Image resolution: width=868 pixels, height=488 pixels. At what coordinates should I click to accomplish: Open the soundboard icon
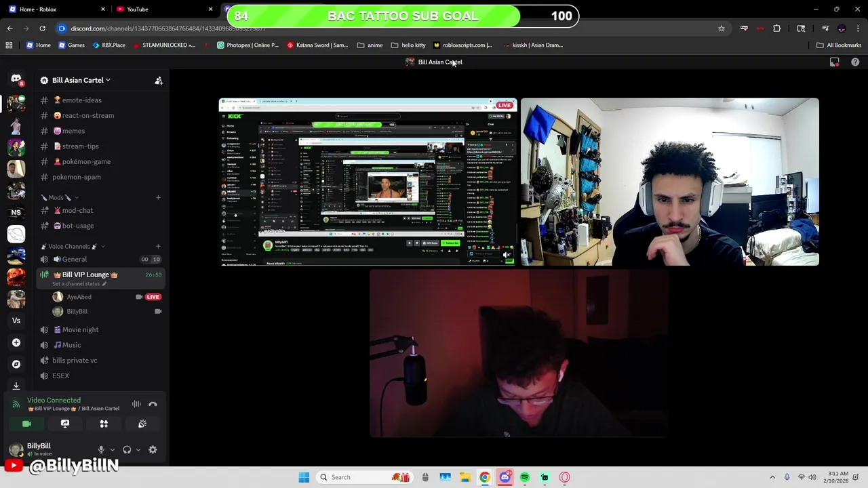click(142, 424)
